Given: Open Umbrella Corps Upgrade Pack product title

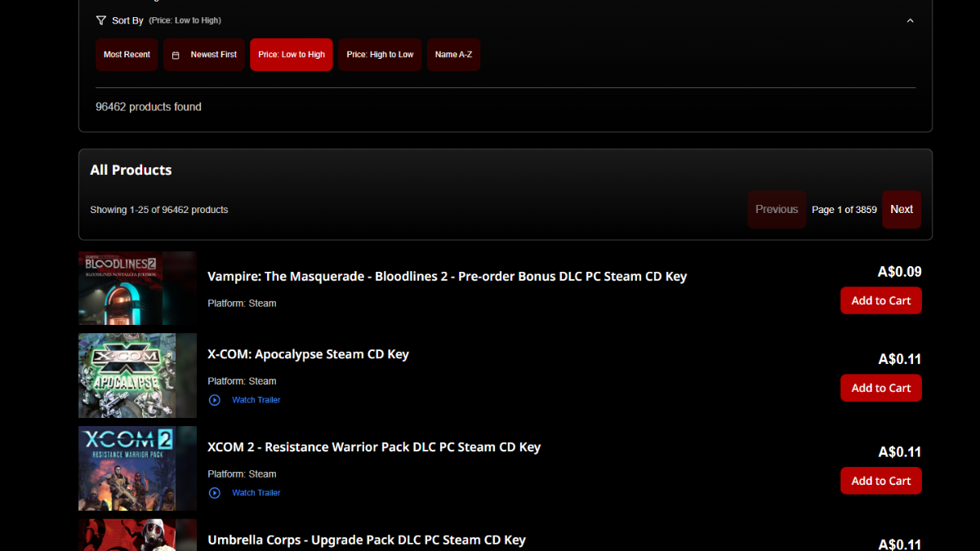Looking at the screenshot, I should [x=366, y=540].
